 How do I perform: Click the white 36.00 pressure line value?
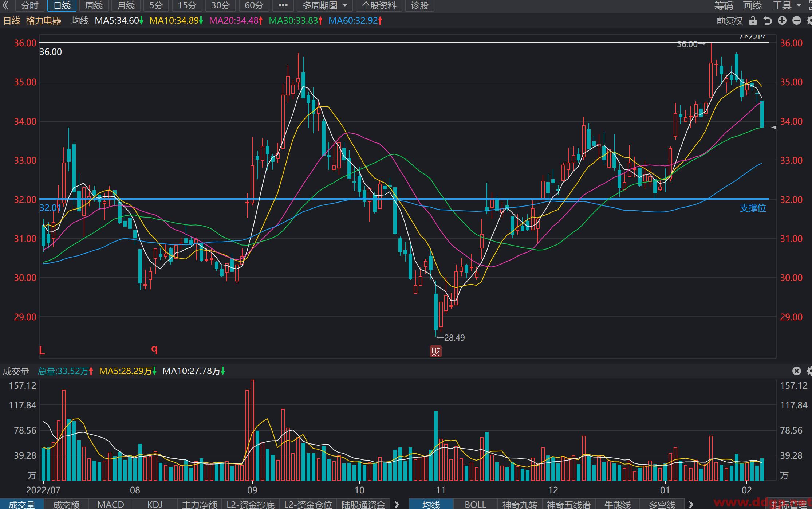click(51, 52)
